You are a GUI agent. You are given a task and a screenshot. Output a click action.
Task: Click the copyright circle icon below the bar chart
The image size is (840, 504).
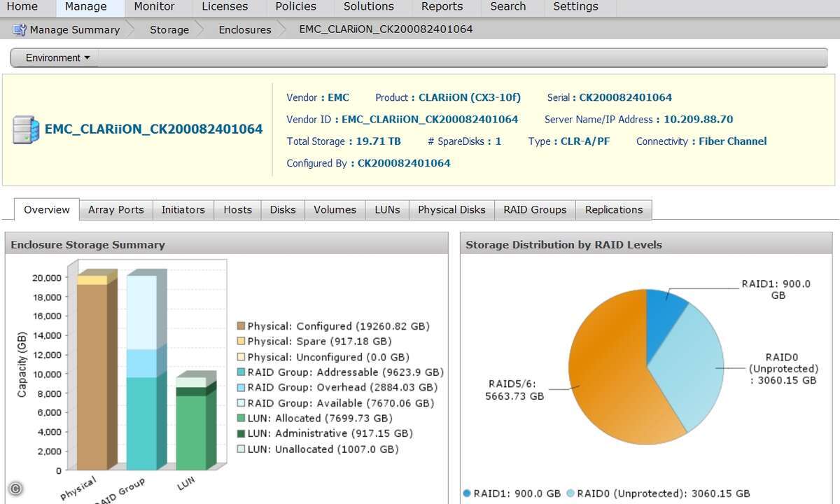tap(15, 489)
